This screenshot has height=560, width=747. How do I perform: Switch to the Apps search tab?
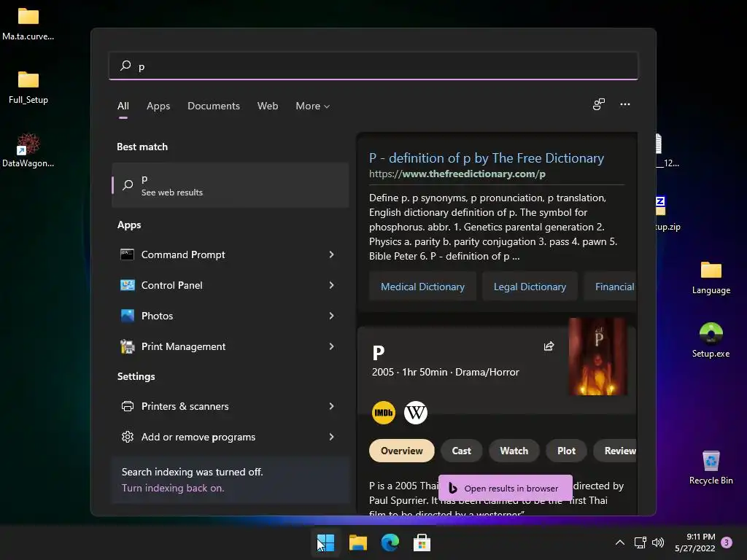158,106
